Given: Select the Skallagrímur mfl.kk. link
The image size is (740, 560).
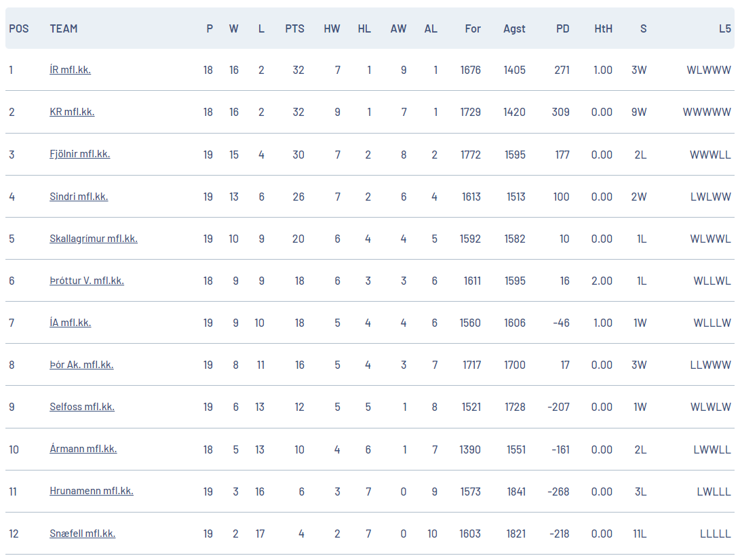Looking at the screenshot, I should pyautogui.click(x=94, y=238).
